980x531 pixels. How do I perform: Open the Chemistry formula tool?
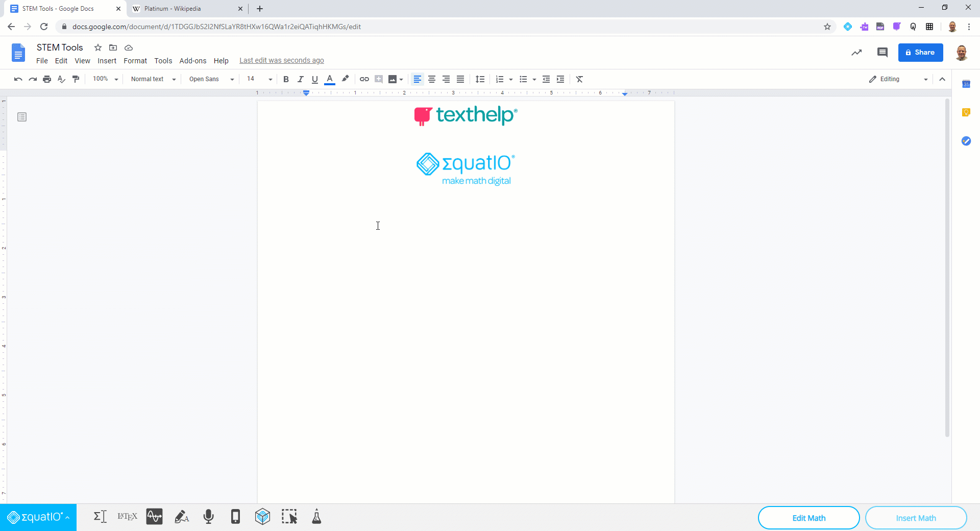(x=316, y=517)
